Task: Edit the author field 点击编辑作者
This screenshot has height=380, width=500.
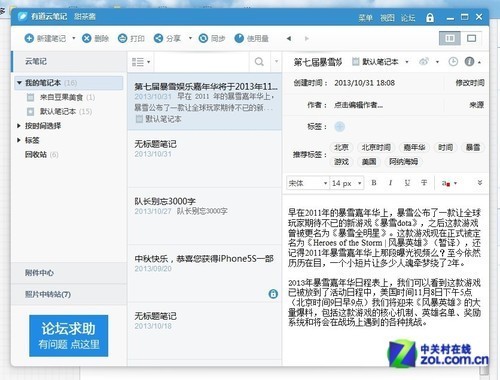Action: pos(359,105)
